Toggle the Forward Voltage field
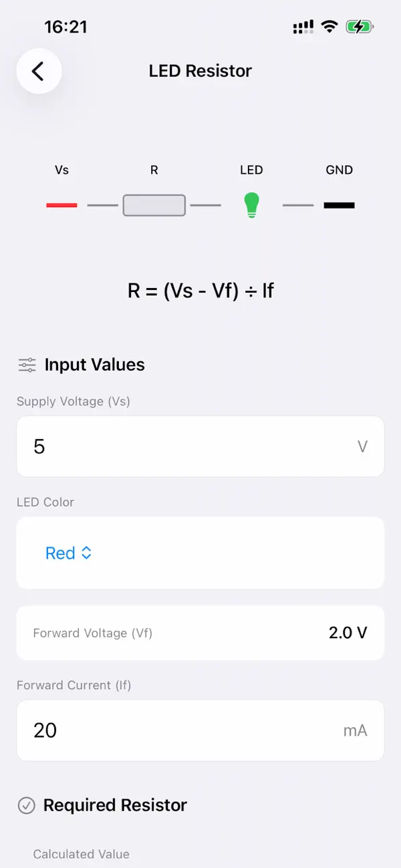The height and width of the screenshot is (868, 401). pyautogui.click(x=200, y=633)
